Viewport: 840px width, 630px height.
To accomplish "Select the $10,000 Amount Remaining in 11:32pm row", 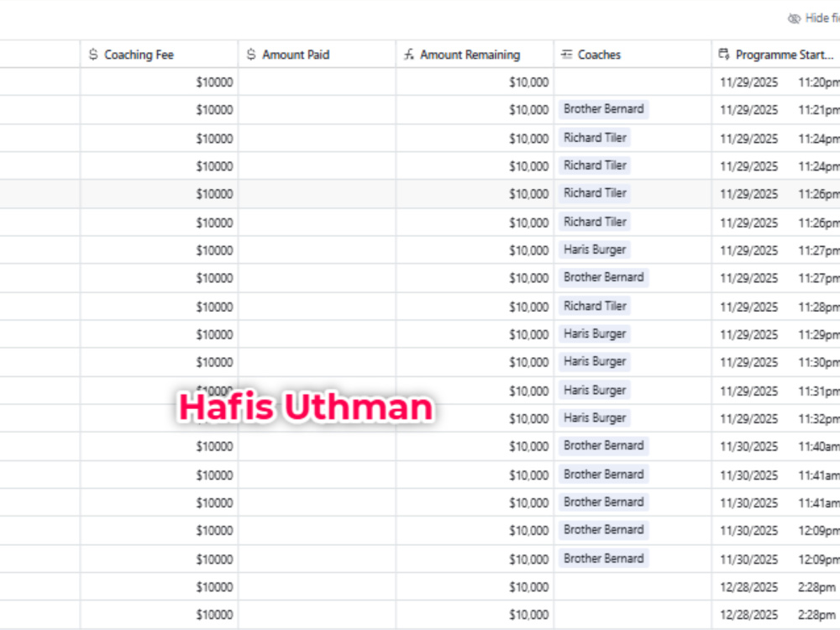I will click(x=528, y=418).
